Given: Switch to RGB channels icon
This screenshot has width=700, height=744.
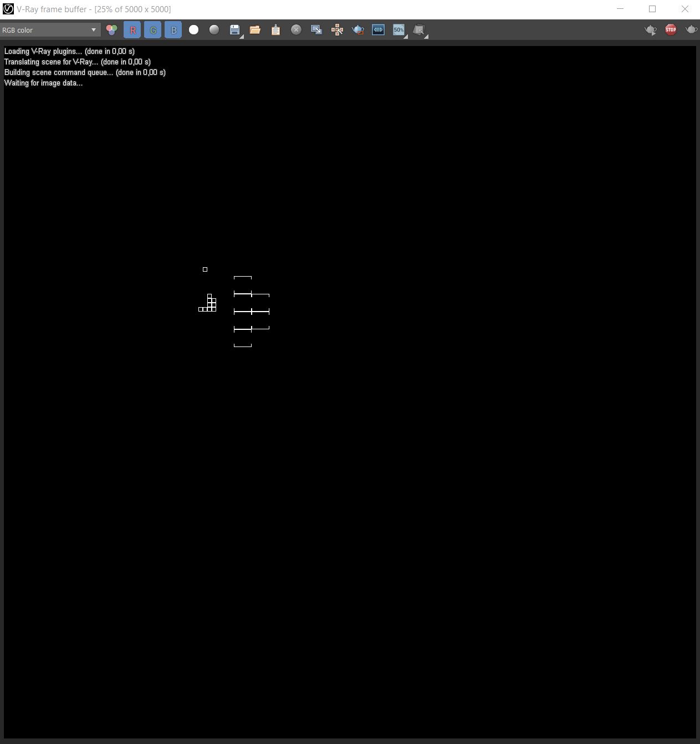Looking at the screenshot, I should pos(111,30).
